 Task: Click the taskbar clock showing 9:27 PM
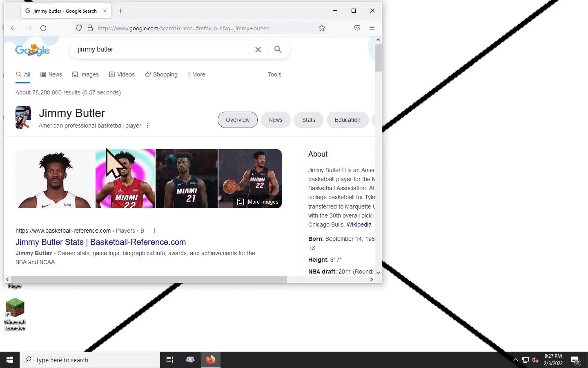pyautogui.click(x=553, y=360)
